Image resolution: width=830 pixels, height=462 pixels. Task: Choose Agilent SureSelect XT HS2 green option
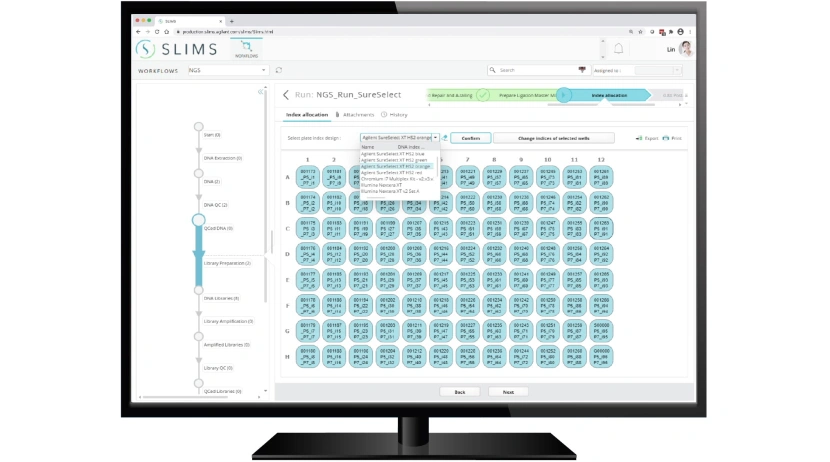394,160
